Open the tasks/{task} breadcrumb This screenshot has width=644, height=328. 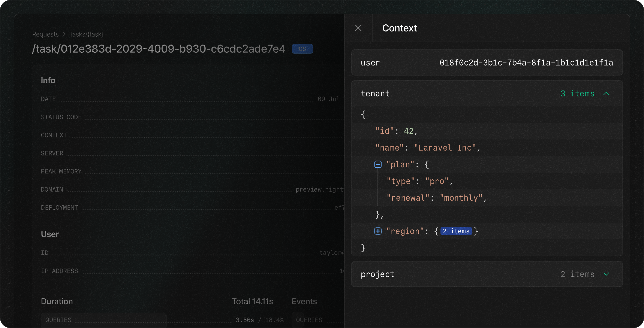coord(87,34)
